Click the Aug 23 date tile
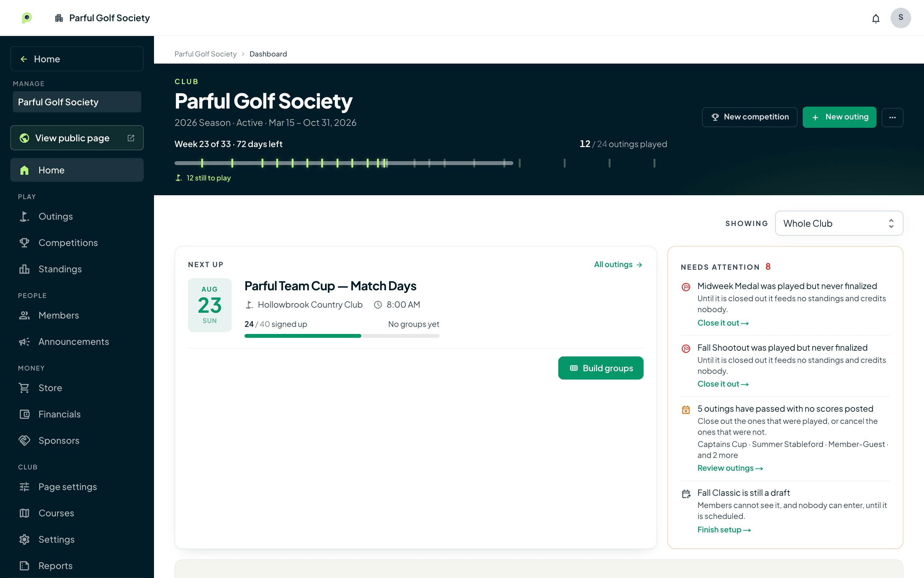The image size is (924, 578). click(210, 305)
